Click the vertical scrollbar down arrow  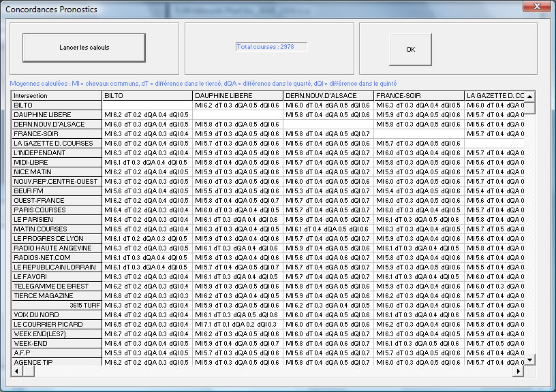(529, 360)
